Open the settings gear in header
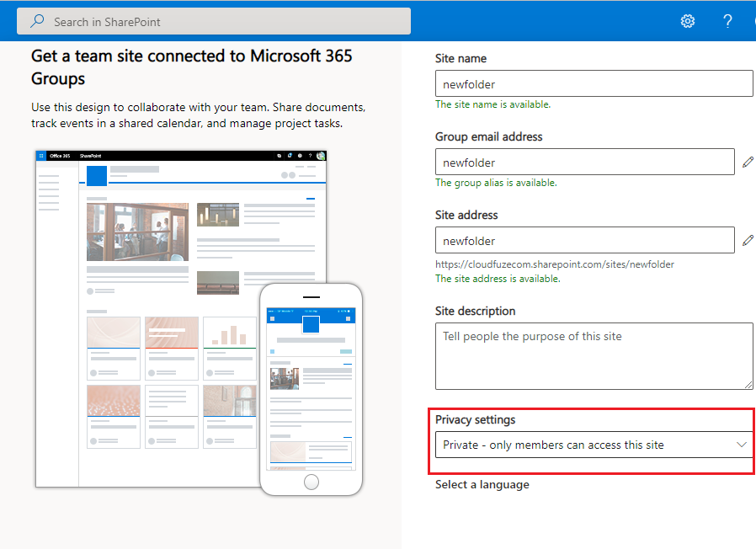Viewport: 756px width, 549px height. [x=688, y=21]
